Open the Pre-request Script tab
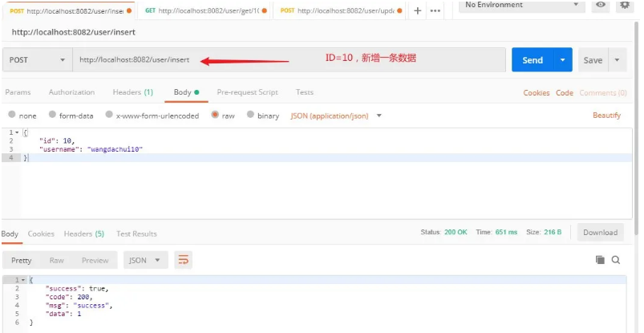Viewport: 644px width, 333px height. click(247, 92)
